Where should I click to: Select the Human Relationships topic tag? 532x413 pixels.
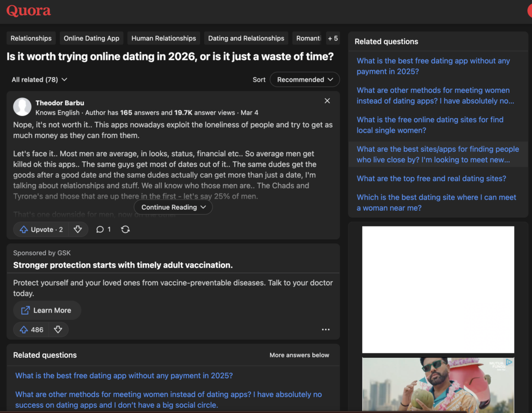(x=164, y=38)
